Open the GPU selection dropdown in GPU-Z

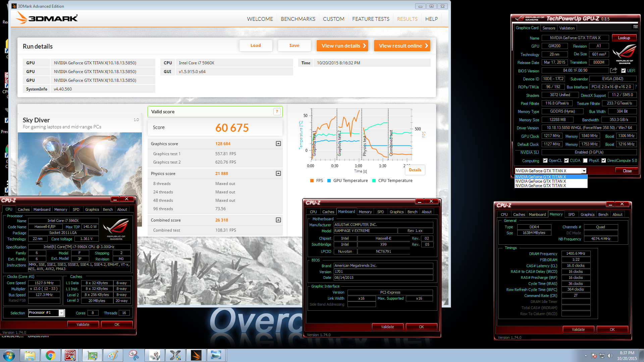pos(584,171)
